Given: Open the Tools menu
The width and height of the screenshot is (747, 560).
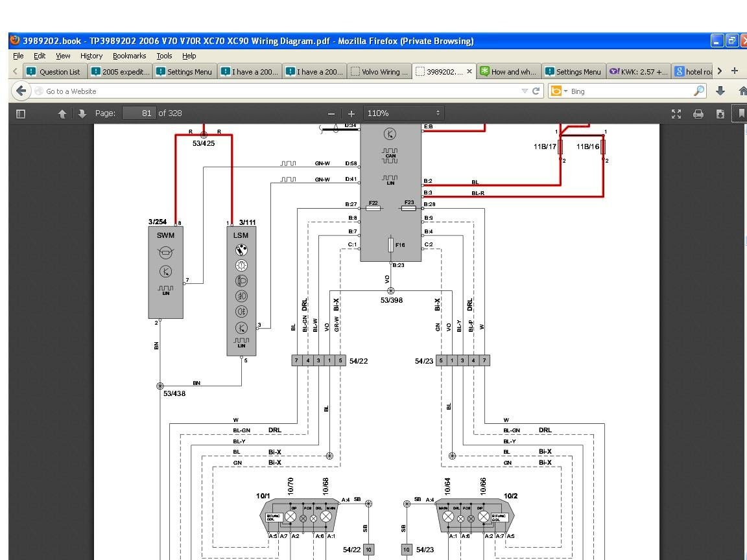Looking at the screenshot, I should (x=164, y=56).
